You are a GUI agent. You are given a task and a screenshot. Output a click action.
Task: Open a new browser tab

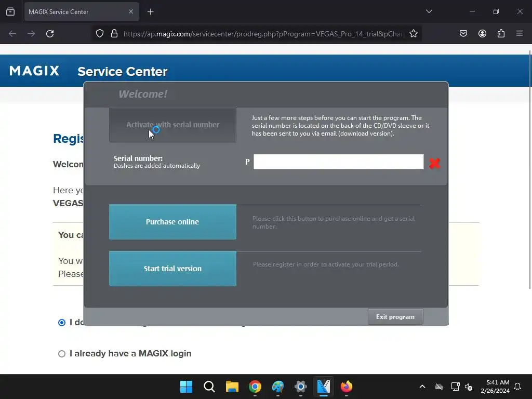click(150, 12)
